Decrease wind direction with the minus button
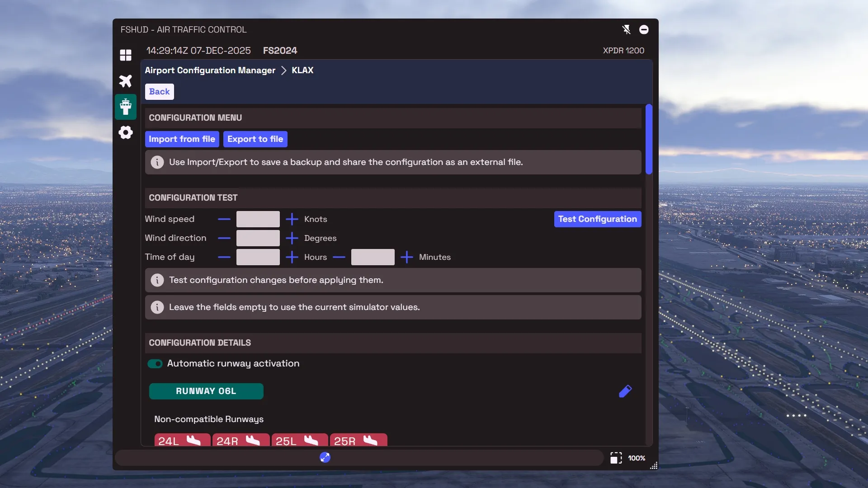Image resolution: width=868 pixels, height=488 pixels. pos(224,238)
